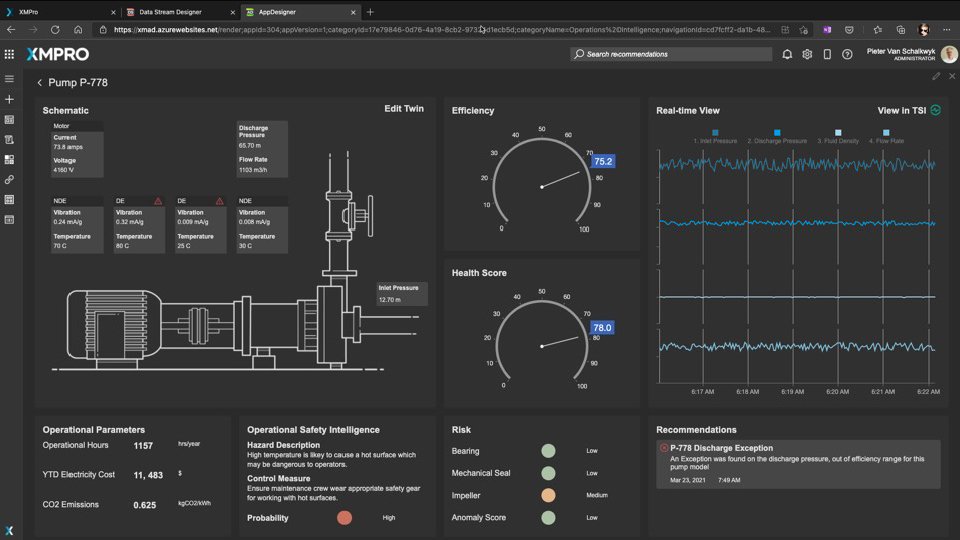Click the pencil edit page icon
This screenshot has height=540, width=960.
click(936, 76)
